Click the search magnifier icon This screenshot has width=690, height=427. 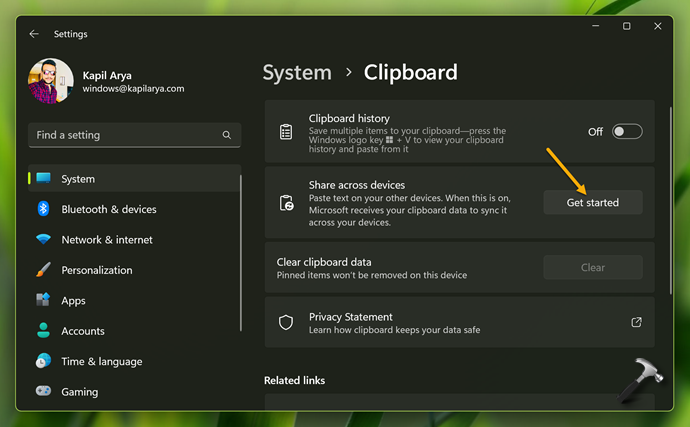pos(227,135)
